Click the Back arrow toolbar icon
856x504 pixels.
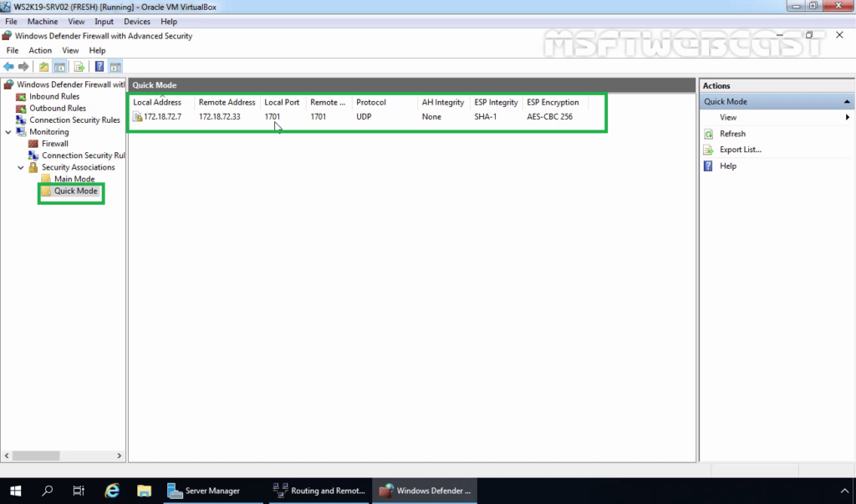(8, 67)
